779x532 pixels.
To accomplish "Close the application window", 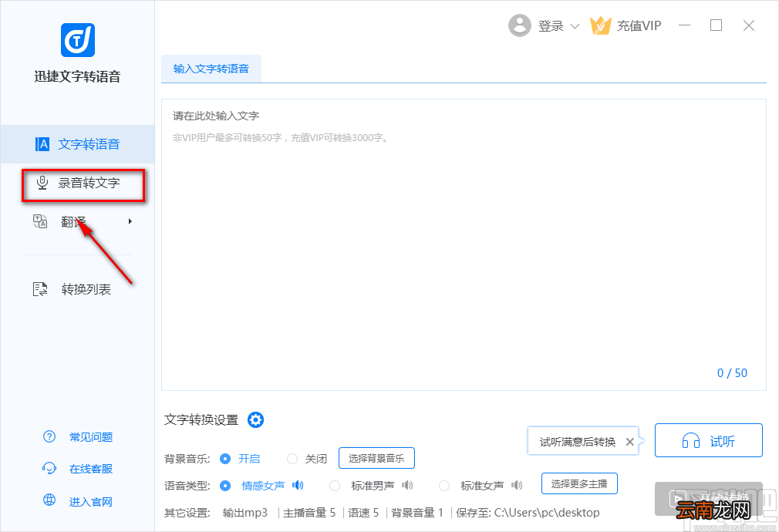I will (x=749, y=25).
